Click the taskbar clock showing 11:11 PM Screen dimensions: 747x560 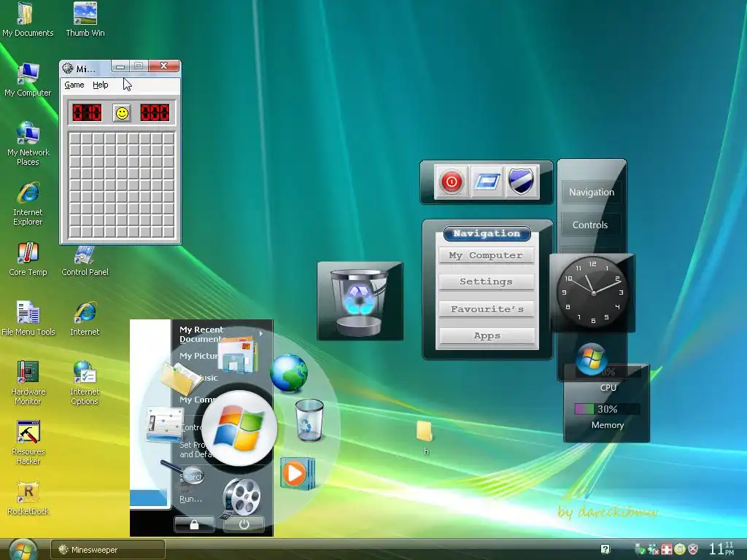721,548
